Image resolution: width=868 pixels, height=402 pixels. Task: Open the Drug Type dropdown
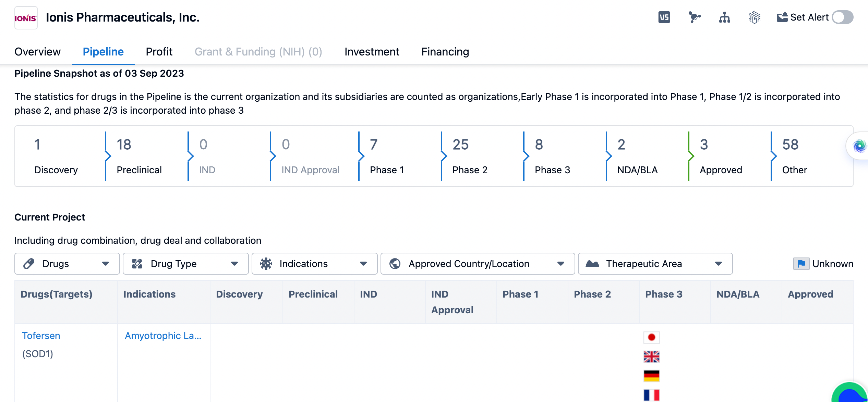(185, 264)
